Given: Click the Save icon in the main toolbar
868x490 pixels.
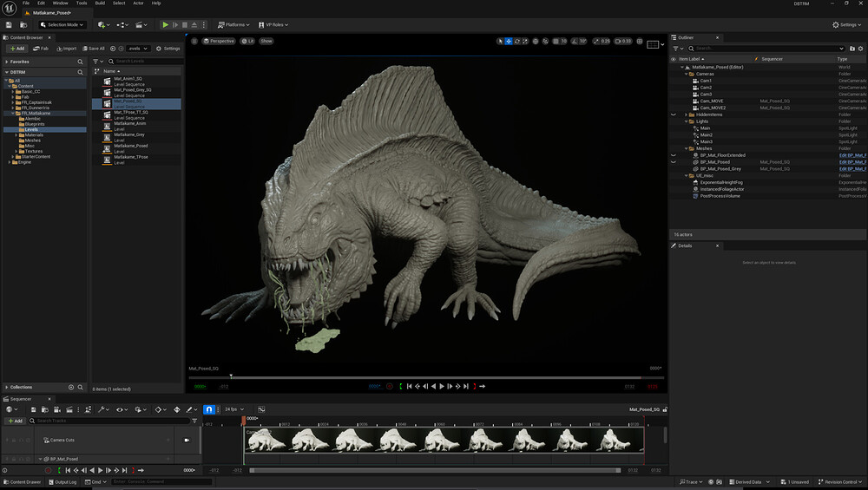Looking at the screenshot, I should click(10, 25).
